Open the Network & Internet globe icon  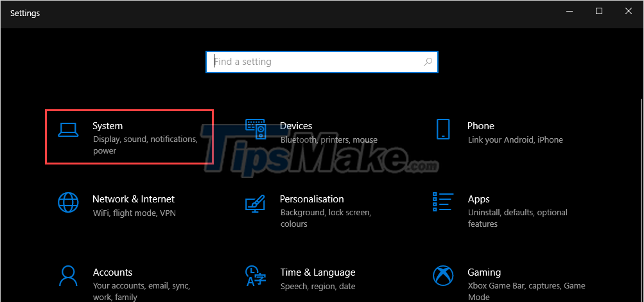[68, 202]
